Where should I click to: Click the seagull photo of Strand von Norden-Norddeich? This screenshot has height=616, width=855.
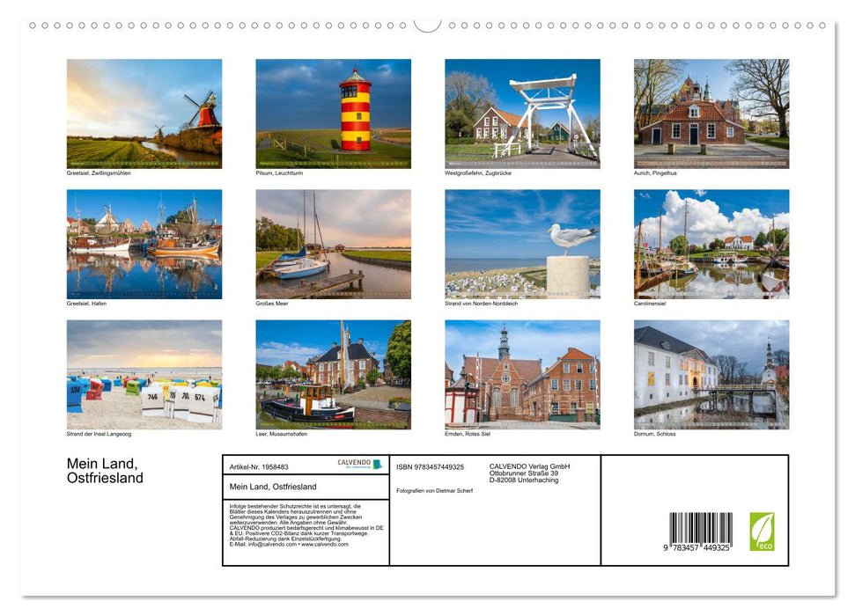pos(521,244)
